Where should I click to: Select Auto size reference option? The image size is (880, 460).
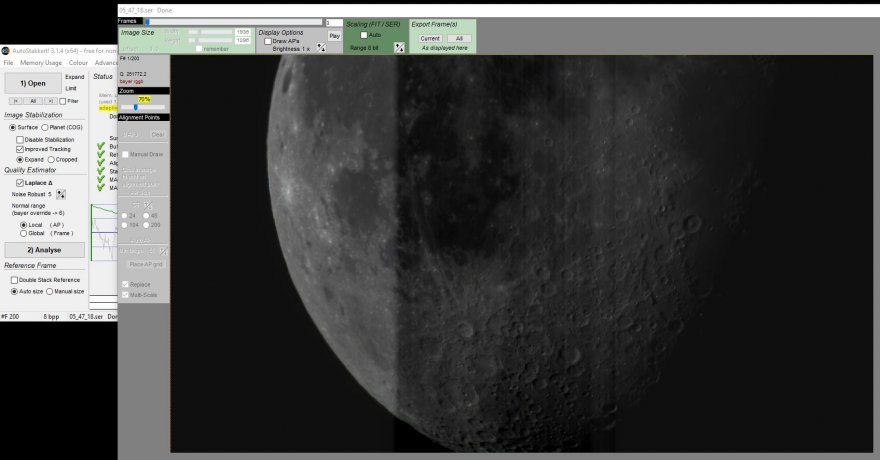click(14, 292)
